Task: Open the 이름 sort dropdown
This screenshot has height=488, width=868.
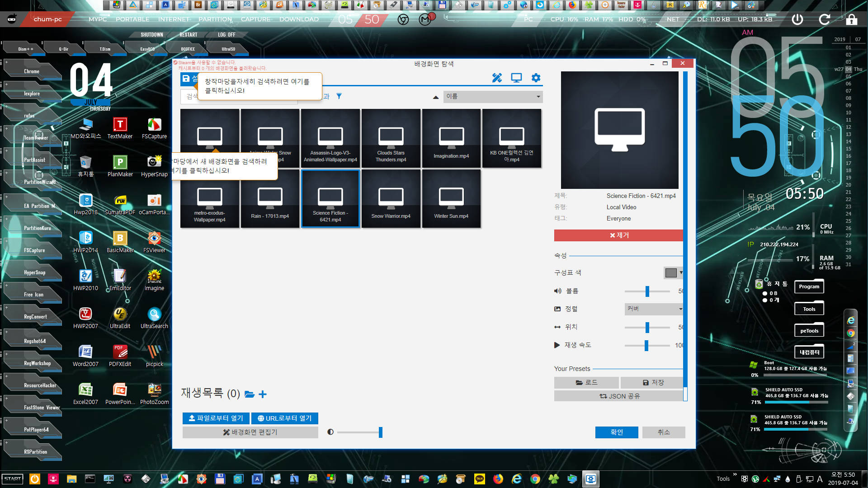Action: tap(493, 97)
